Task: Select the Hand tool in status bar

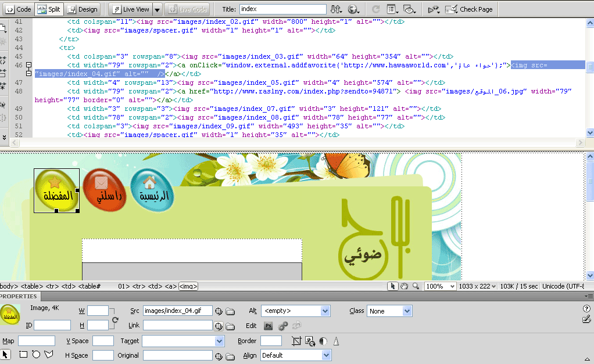Action: point(405,286)
